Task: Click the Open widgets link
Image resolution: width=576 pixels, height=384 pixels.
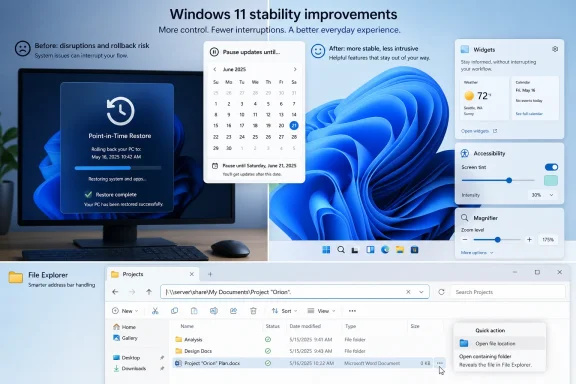Action: click(479, 131)
